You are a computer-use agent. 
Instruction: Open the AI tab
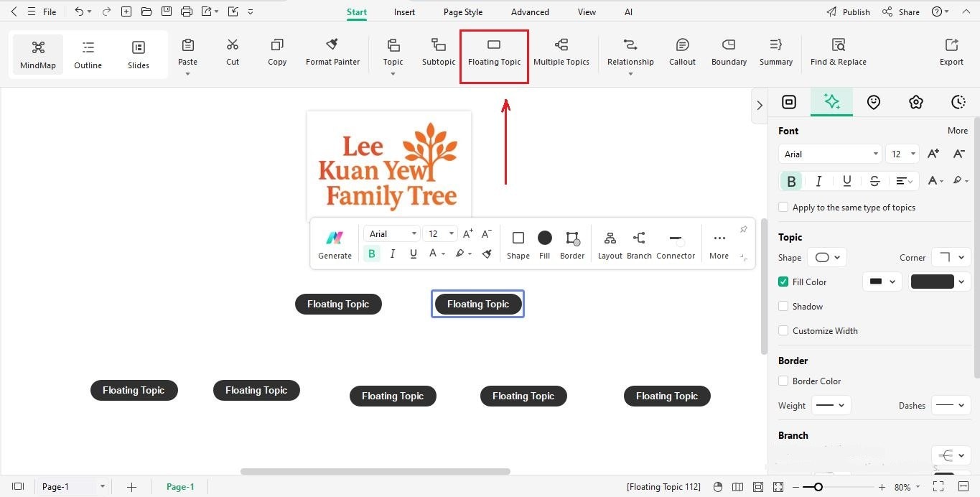click(x=628, y=12)
